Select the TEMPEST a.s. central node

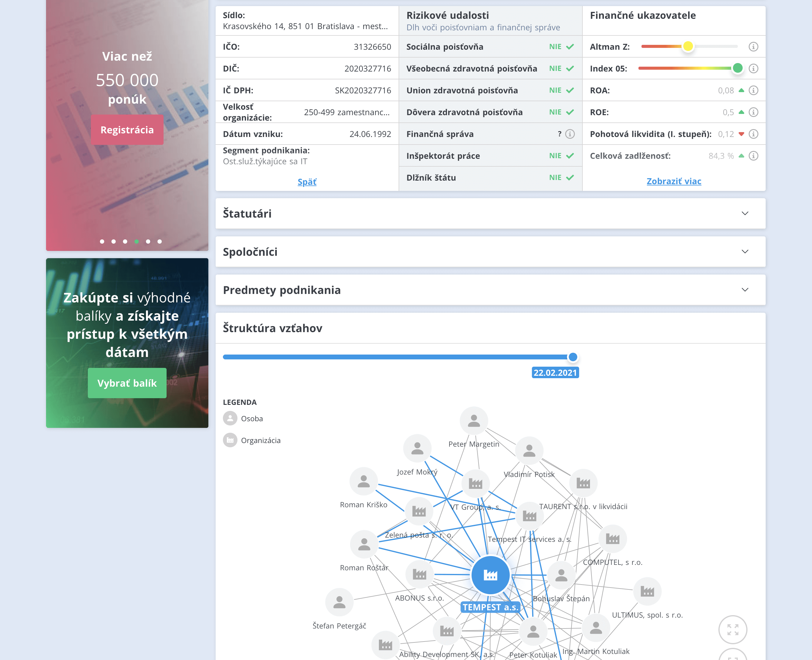(490, 575)
